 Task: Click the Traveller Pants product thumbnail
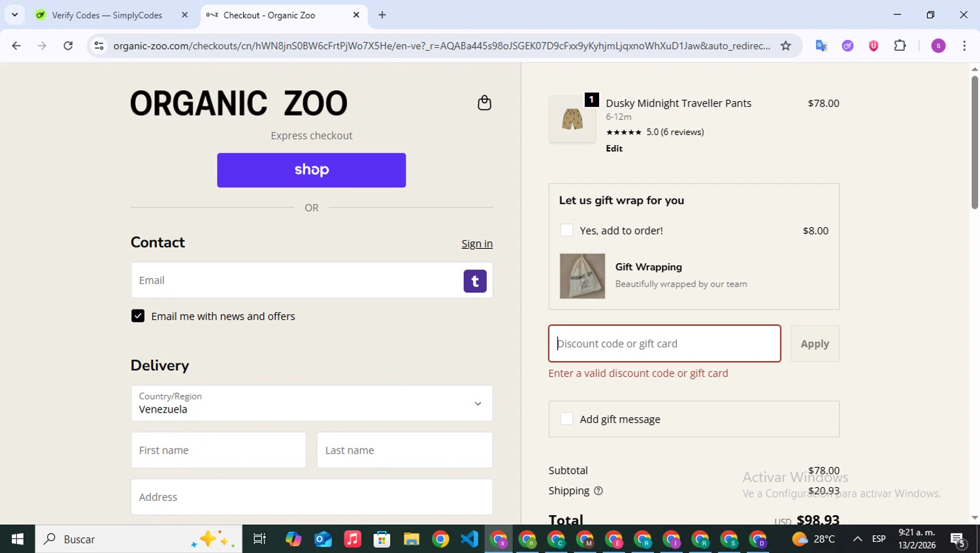point(572,119)
